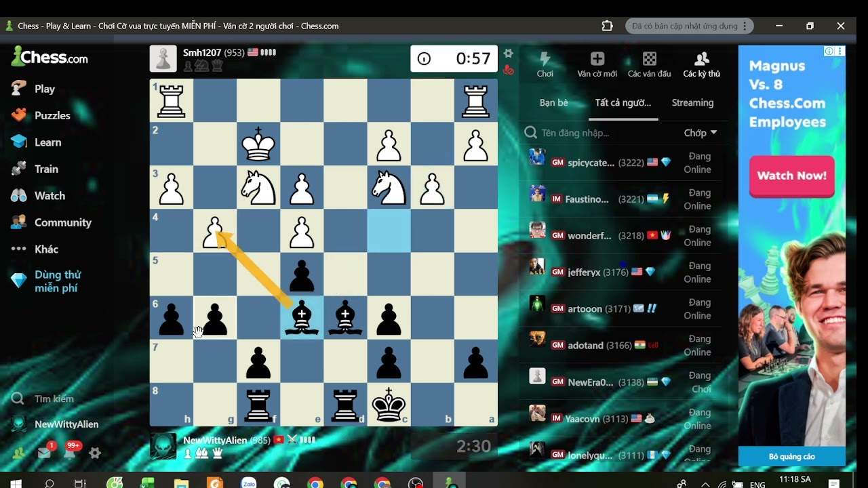
Task: Click the white king on f2
Action: (258, 144)
